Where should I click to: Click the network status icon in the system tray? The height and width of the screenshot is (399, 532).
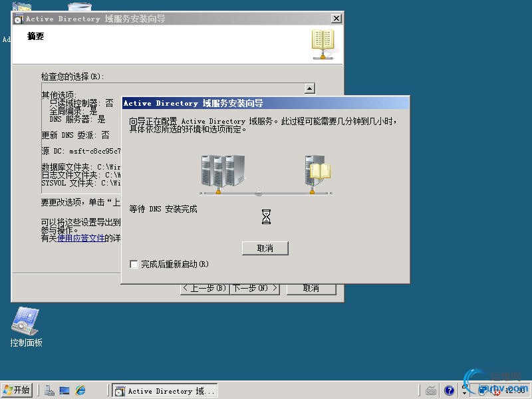click(x=482, y=391)
